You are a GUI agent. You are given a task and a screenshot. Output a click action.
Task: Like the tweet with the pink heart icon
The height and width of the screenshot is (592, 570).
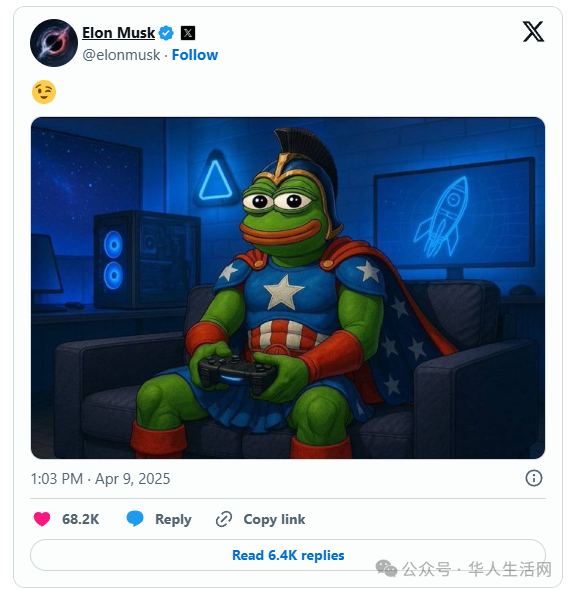42,519
